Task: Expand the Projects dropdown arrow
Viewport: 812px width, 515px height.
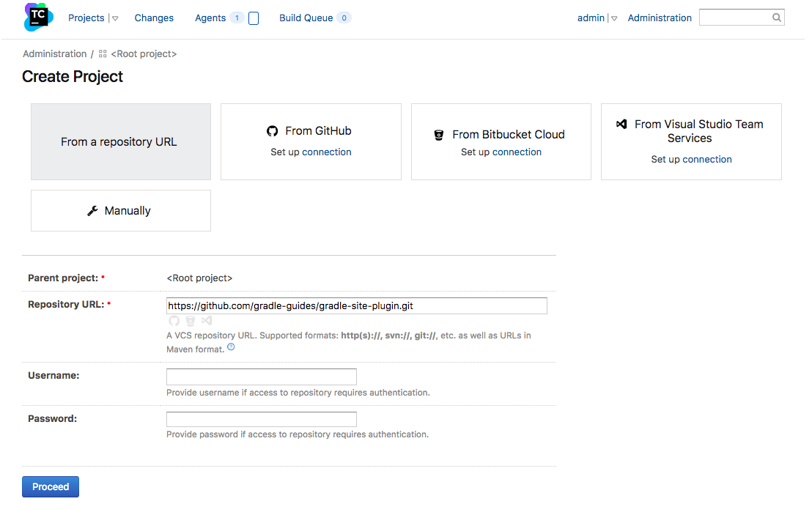Action: (x=115, y=18)
